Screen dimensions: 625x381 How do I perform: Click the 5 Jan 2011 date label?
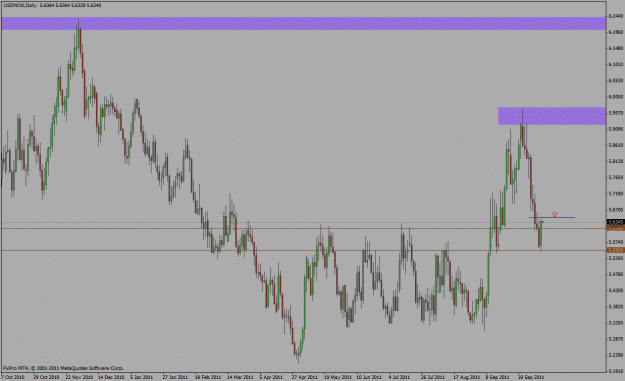[x=142, y=377]
